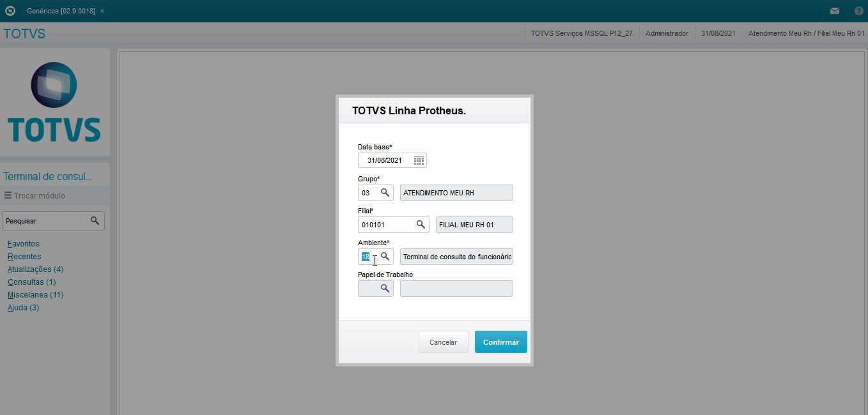Viewport: 868px width, 415px height.
Task: Open the mail envelope icon in the top bar
Action: click(x=835, y=11)
